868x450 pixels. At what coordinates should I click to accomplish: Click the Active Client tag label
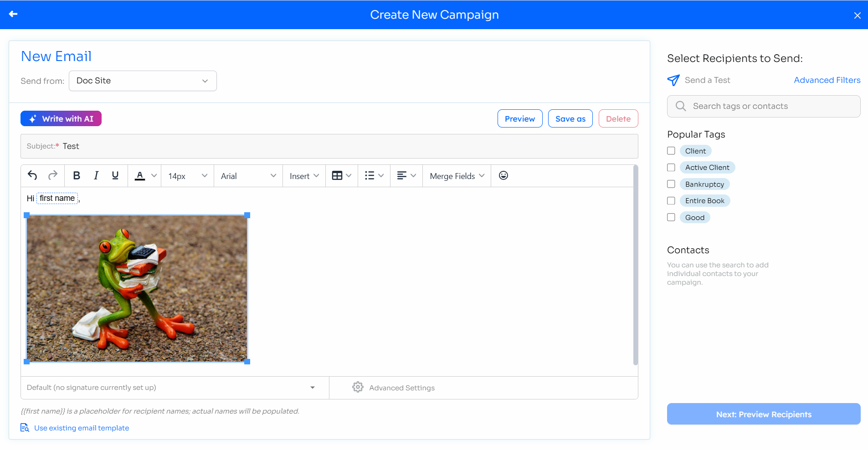coord(707,168)
